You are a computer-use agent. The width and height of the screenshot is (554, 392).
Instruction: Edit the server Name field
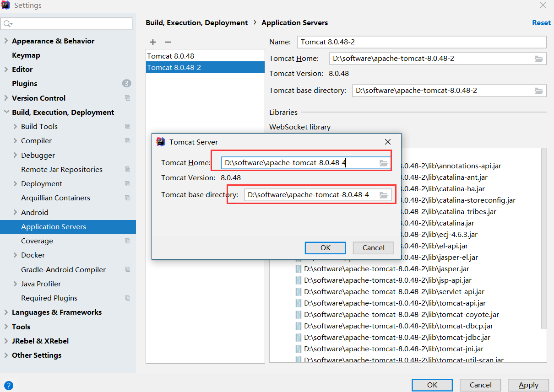tap(422, 42)
